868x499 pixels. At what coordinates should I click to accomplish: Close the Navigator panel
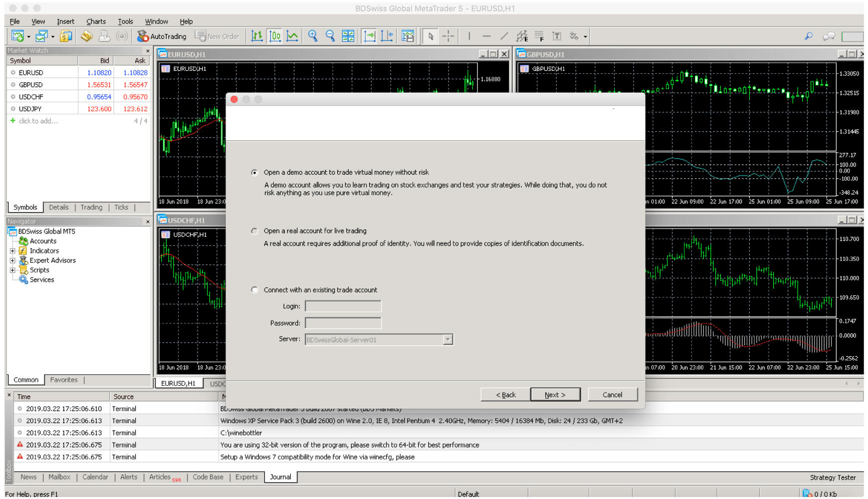click(148, 222)
